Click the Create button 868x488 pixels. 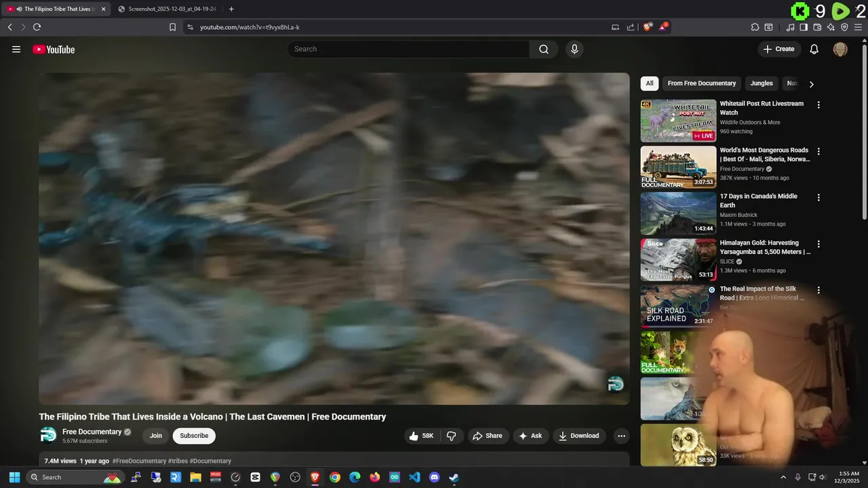[779, 49]
